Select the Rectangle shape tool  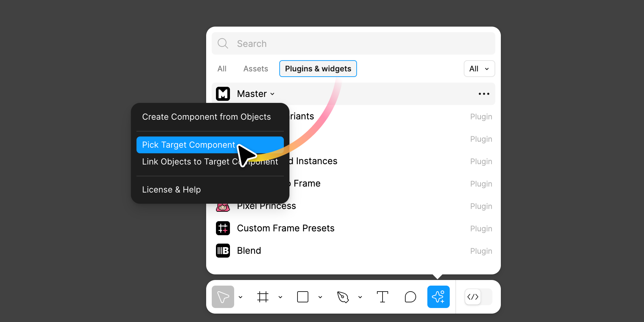303,297
